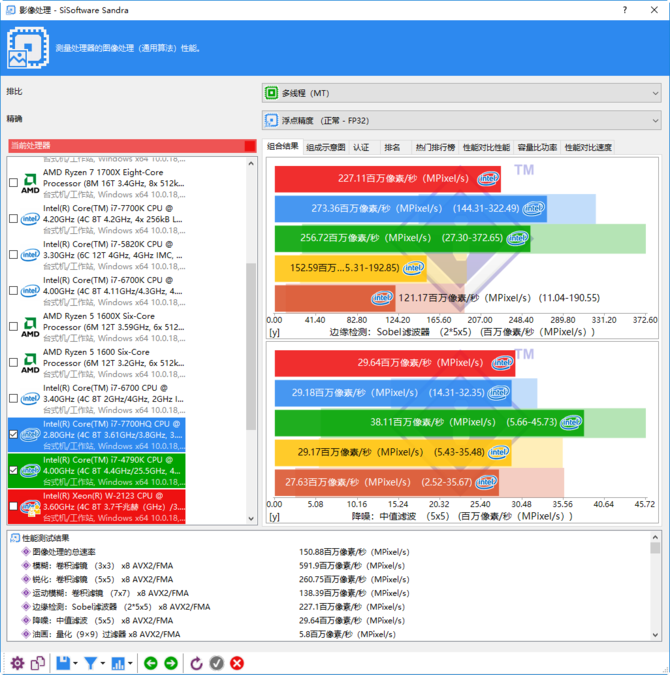The height and width of the screenshot is (675, 670).
Task: Open the filter funnel tool
Action: pyautogui.click(x=90, y=663)
